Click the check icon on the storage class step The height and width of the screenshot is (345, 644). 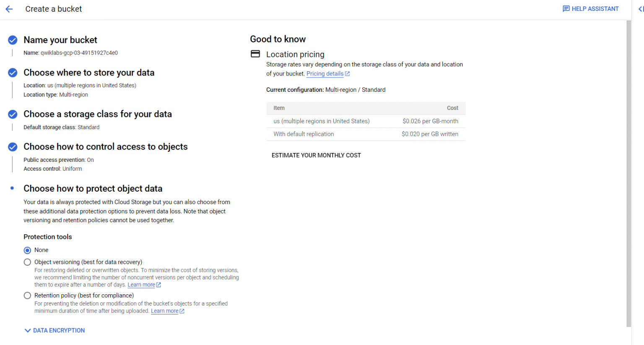(12, 114)
